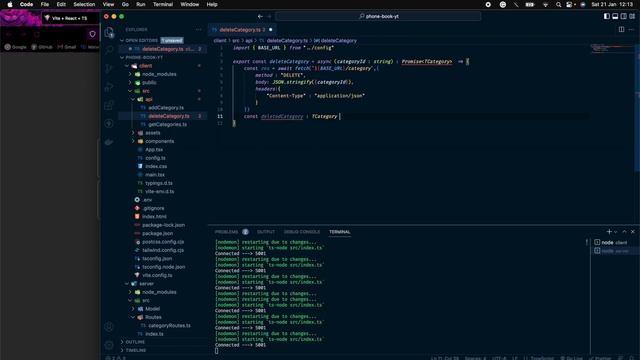Click the Wi-Fi icon in menu bar
The width and height of the screenshot is (640, 360).
click(x=545, y=4)
